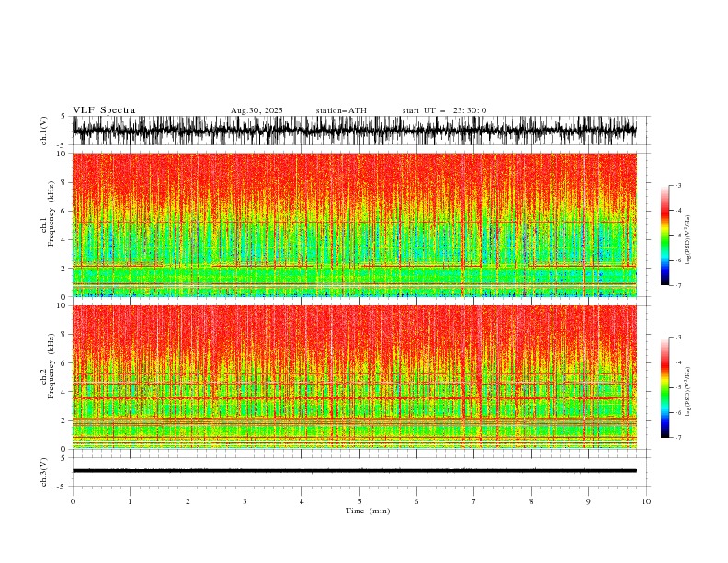Click the ch.3 flat waveform trace
This screenshot has width=728, height=563.
(354, 471)
